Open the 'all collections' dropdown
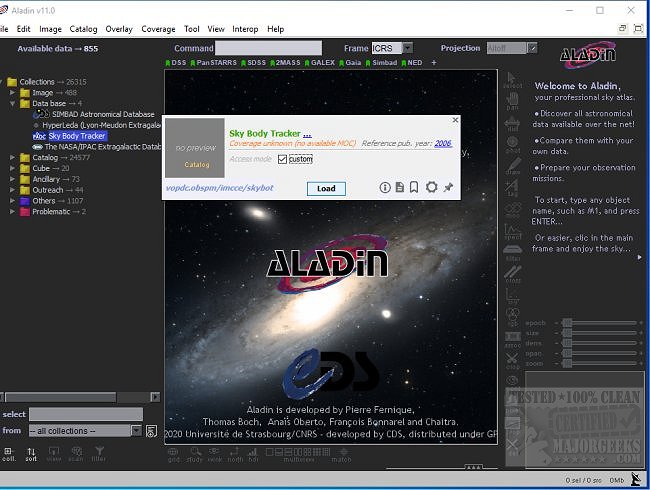This screenshot has width=650, height=490. pos(137,431)
